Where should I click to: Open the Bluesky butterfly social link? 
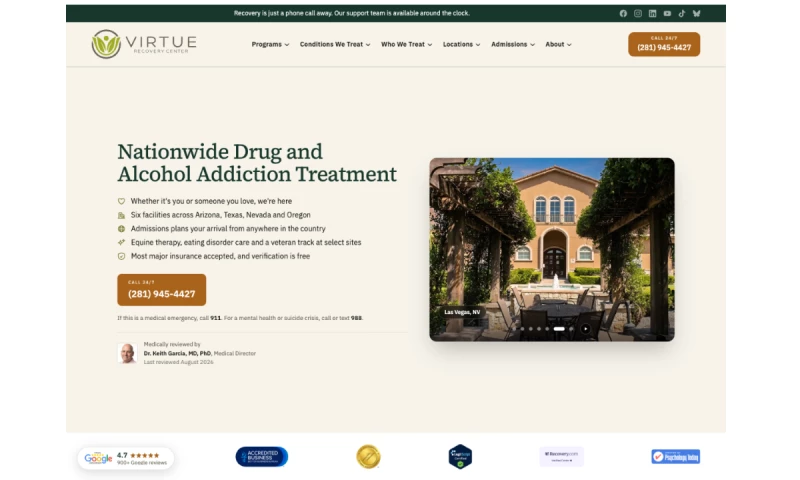point(696,14)
